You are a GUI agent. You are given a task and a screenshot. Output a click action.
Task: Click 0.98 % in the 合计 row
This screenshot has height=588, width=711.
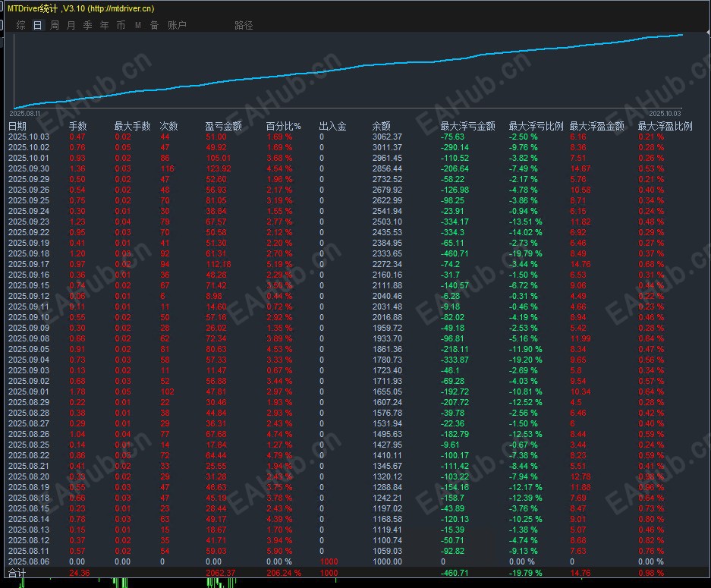[x=651, y=573]
